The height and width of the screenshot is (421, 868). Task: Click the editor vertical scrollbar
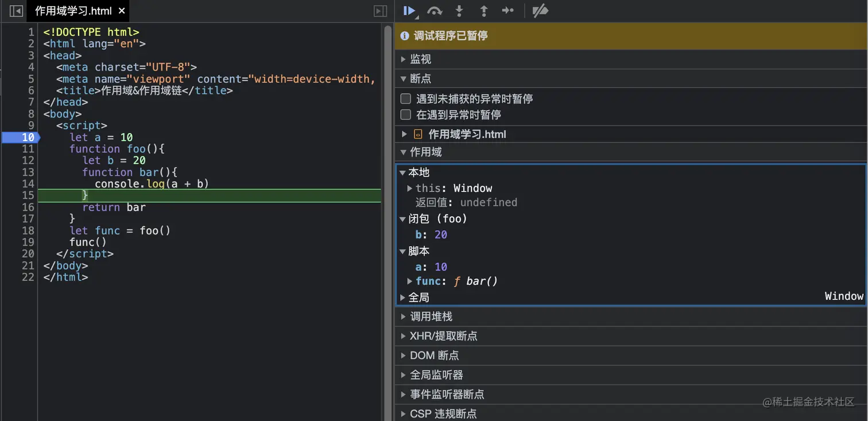[388, 221]
